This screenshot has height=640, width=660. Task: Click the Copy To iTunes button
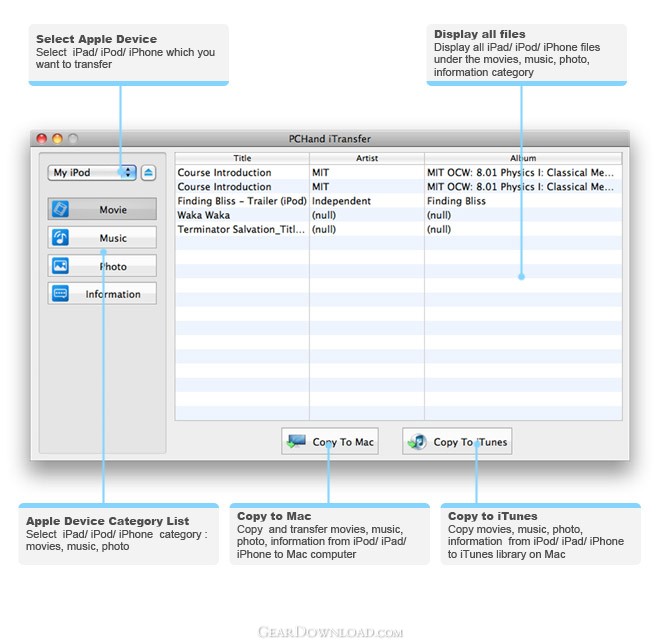coord(457,442)
